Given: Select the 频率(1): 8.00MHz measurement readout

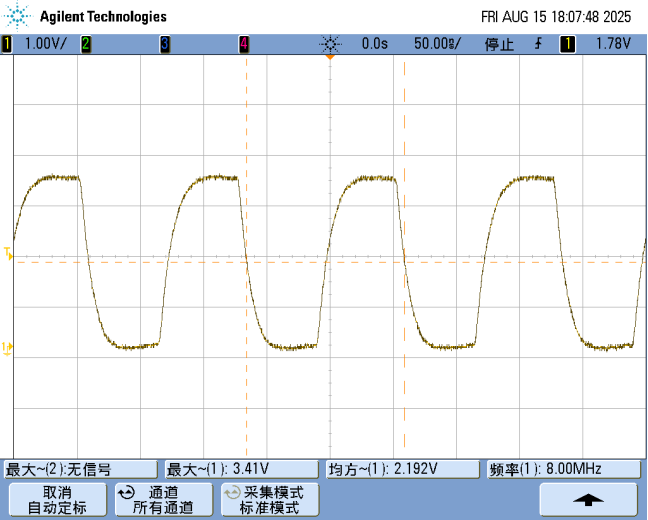Looking at the screenshot, I should (x=564, y=469).
